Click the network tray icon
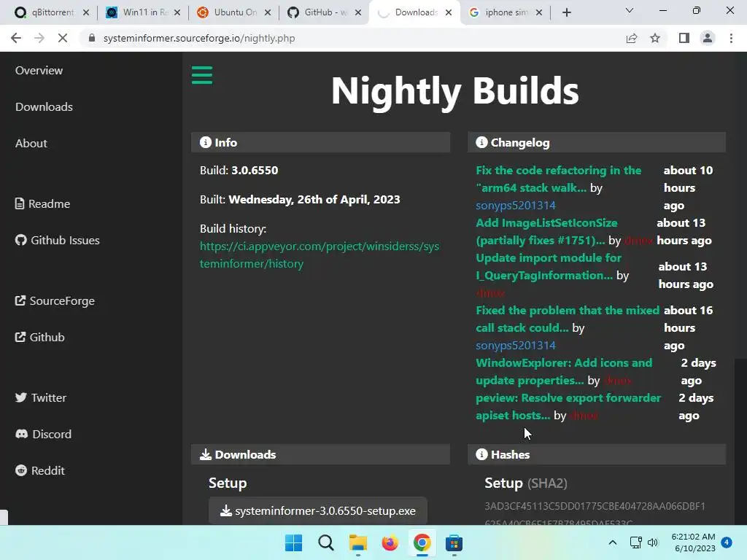Viewport: 747px width, 560px height. pyautogui.click(x=635, y=542)
